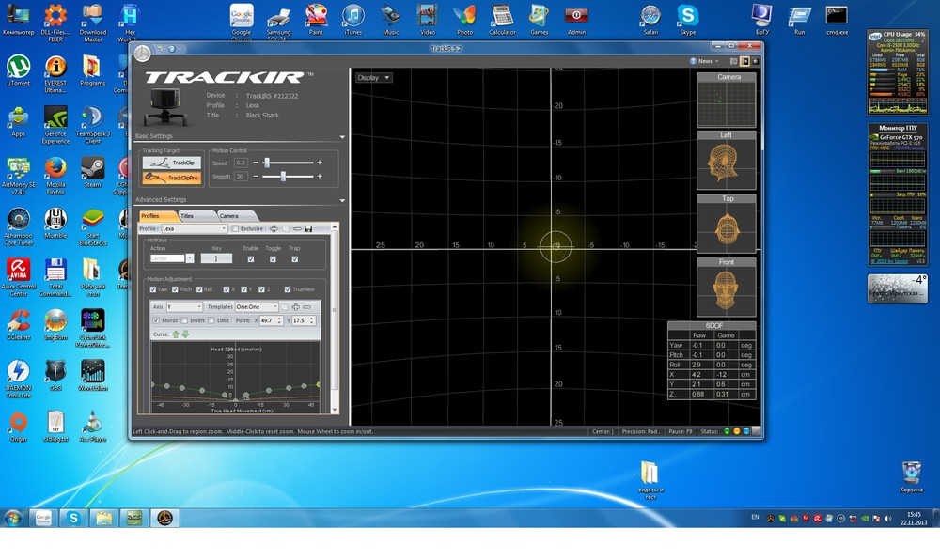Screen dimensions: 940x560
Task: Decrease Smooth with the minus button
Action: click(x=256, y=176)
